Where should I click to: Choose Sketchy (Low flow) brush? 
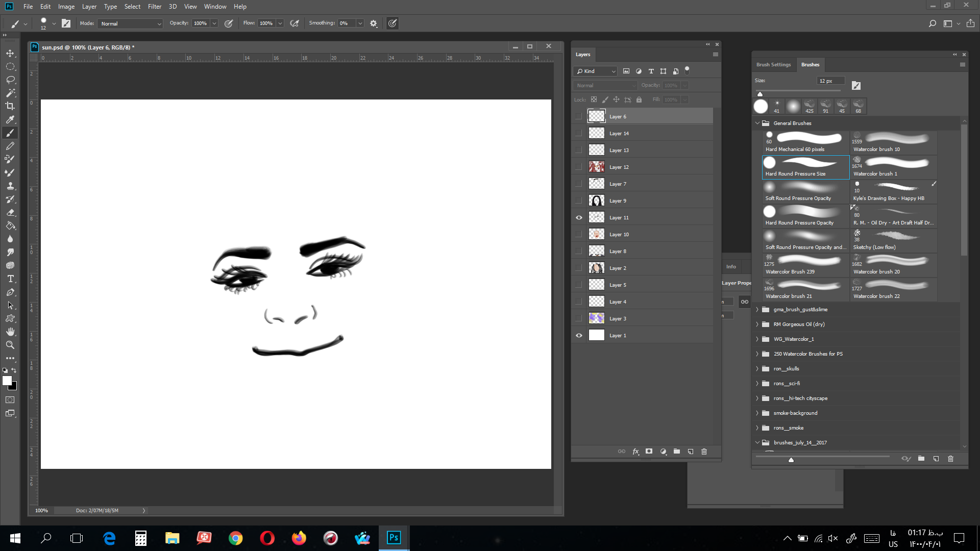pos(894,241)
